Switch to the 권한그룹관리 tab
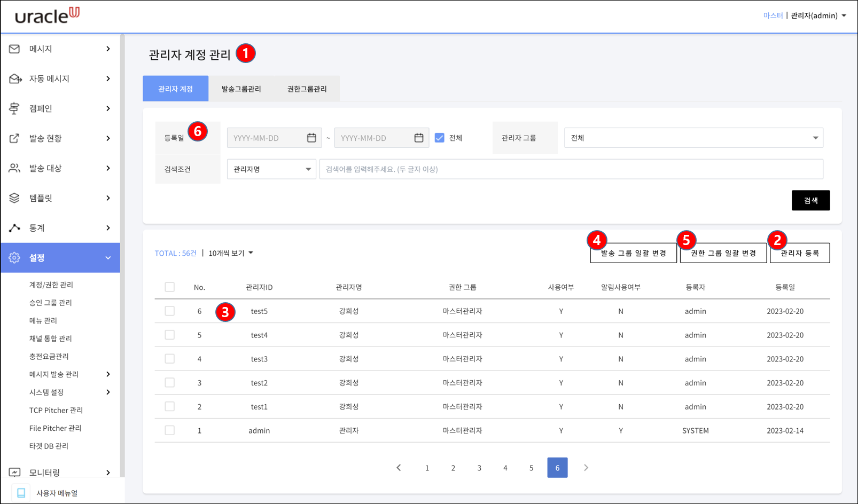Image resolution: width=858 pixels, height=504 pixels. (x=307, y=89)
